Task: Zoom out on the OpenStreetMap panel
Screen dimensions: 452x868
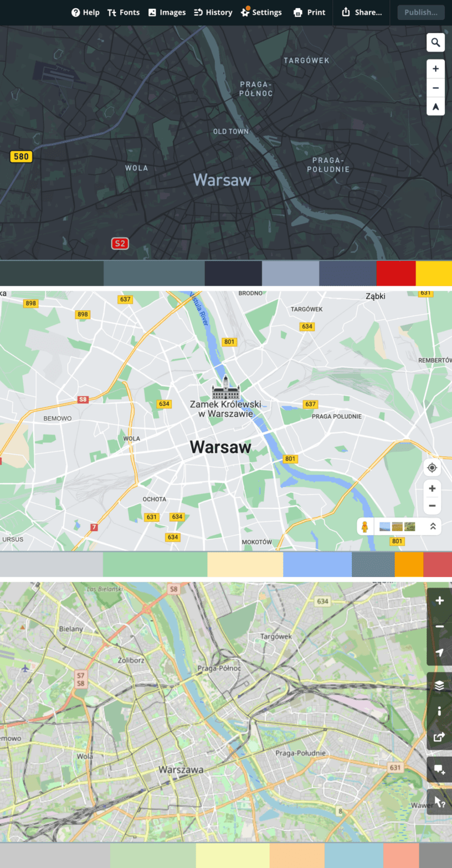Action: tap(440, 627)
